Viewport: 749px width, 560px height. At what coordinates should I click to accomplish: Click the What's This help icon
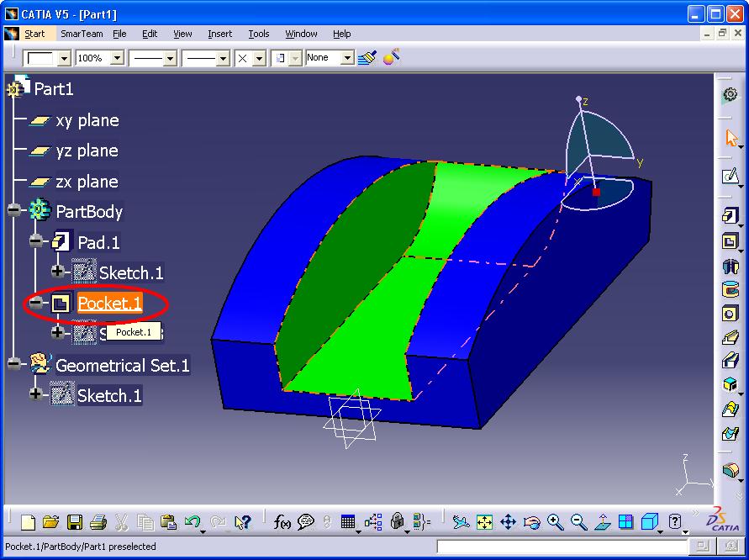243,522
